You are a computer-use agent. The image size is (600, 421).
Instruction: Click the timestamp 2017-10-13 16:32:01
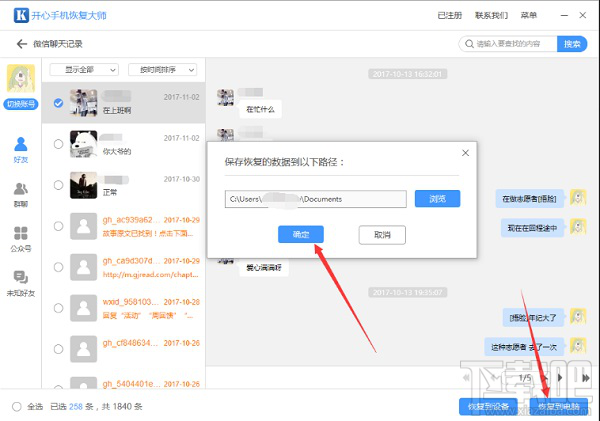point(408,74)
